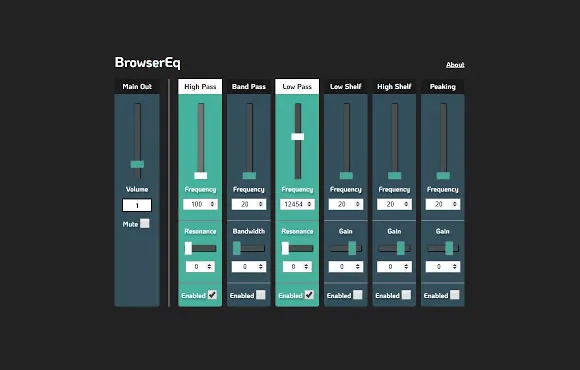Click the Low Pass frequency stepper arrows
This screenshot has width=580, height=370.
309,204
